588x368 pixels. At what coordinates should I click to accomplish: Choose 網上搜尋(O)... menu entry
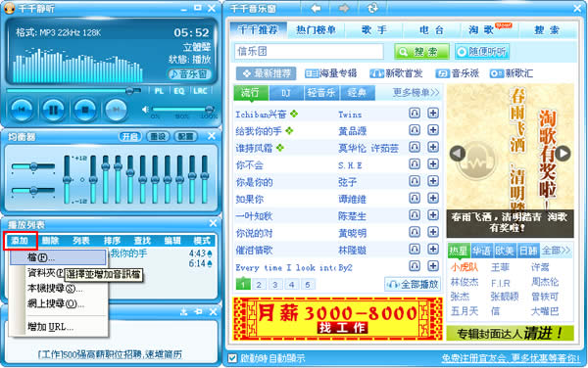tap(58, 304)
